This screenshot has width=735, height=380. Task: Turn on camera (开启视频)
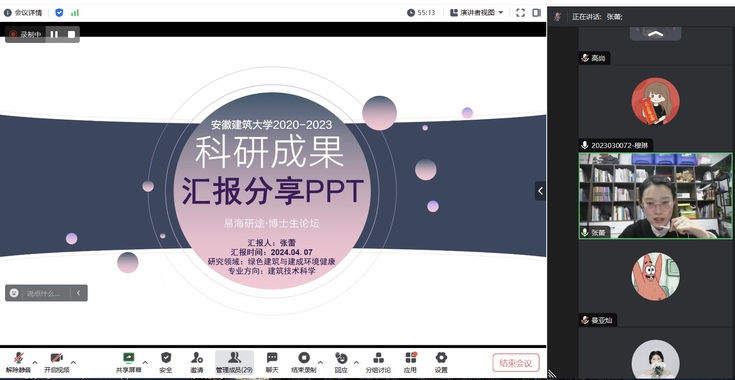click(x=57, y=363)
